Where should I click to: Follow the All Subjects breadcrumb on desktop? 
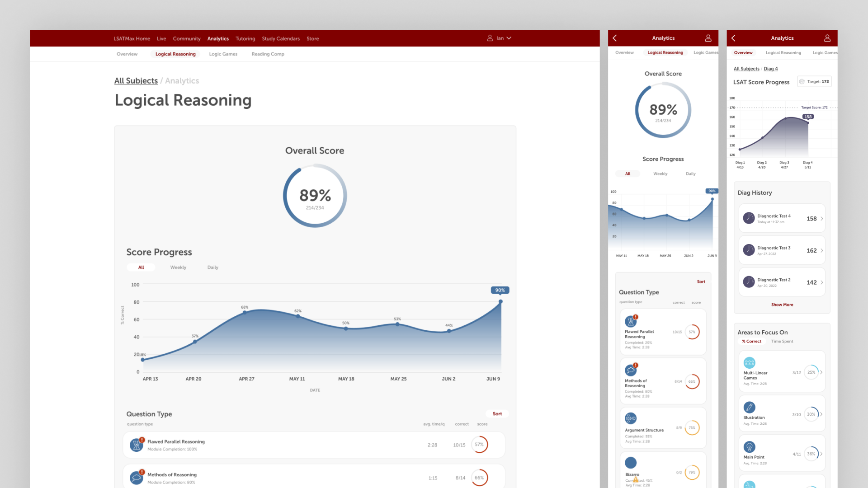(x=136, y=81)
